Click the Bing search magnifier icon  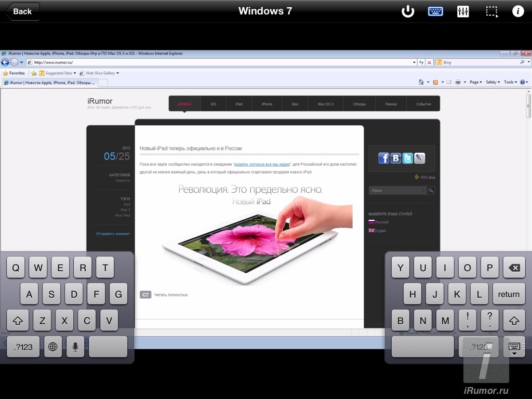coord(522,62)
